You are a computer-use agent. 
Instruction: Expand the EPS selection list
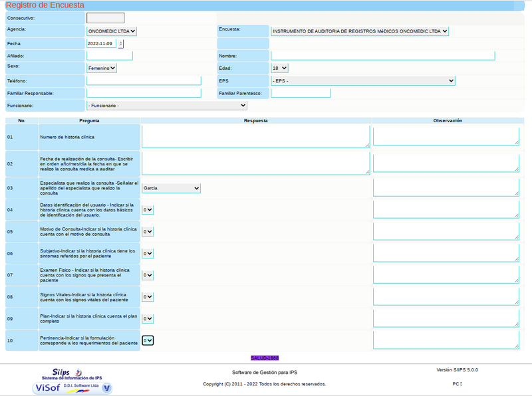tap(362, 80)
